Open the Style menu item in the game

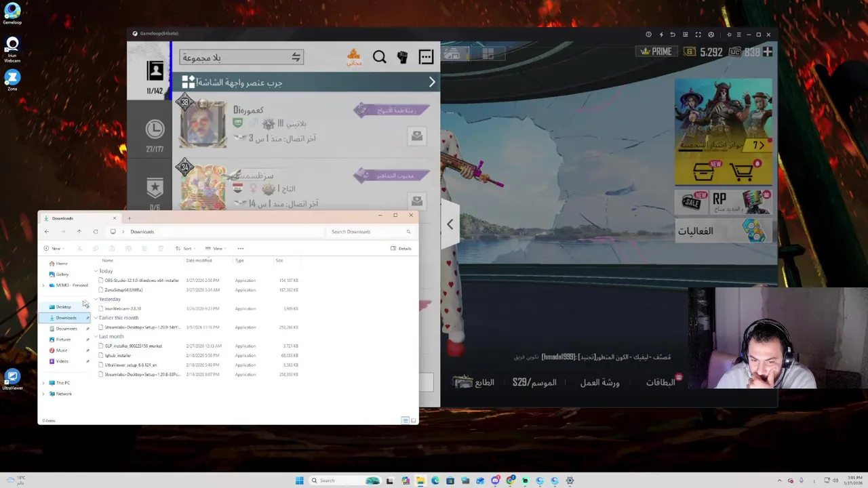pos(475,382)
